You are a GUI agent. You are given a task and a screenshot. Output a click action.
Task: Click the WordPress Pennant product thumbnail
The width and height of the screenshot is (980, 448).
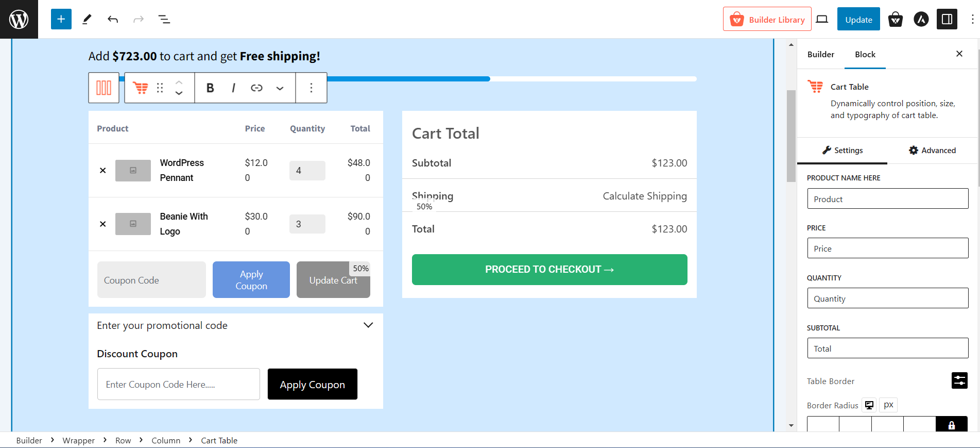133,170
